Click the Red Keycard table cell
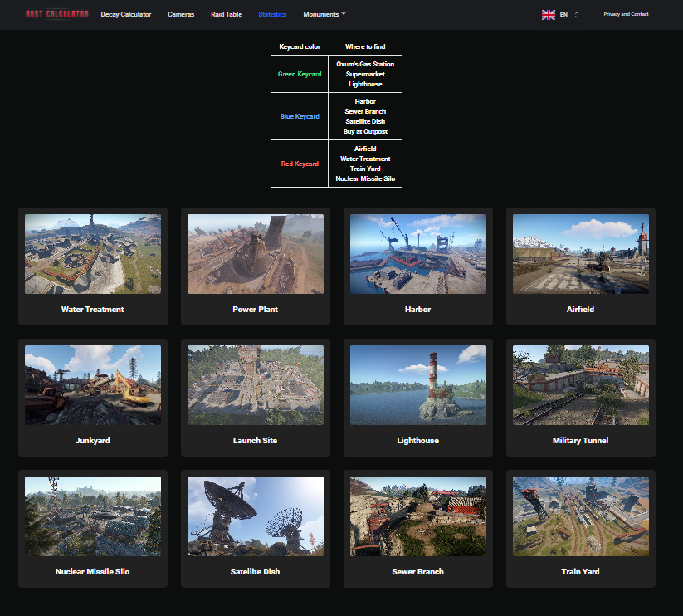This screenshot has height=616, width=683. [x=300, y=164]
